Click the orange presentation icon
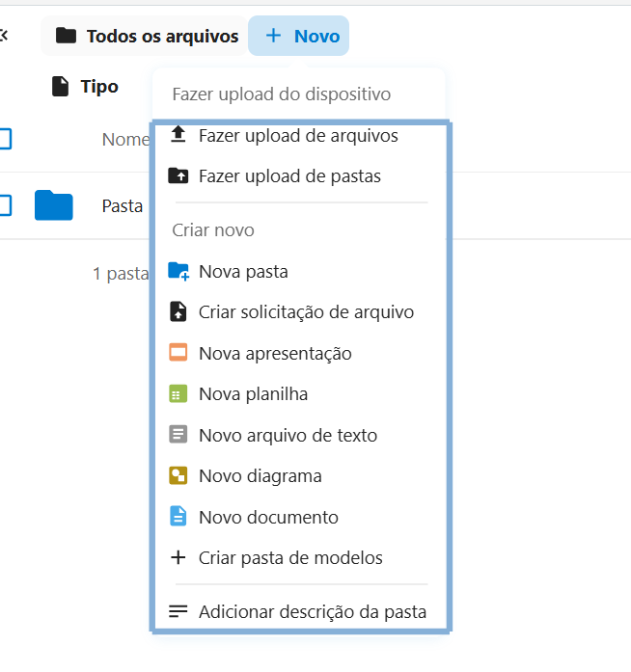This screenshot has width=631, height=672. pyautogui.click(x=178, y=353)
